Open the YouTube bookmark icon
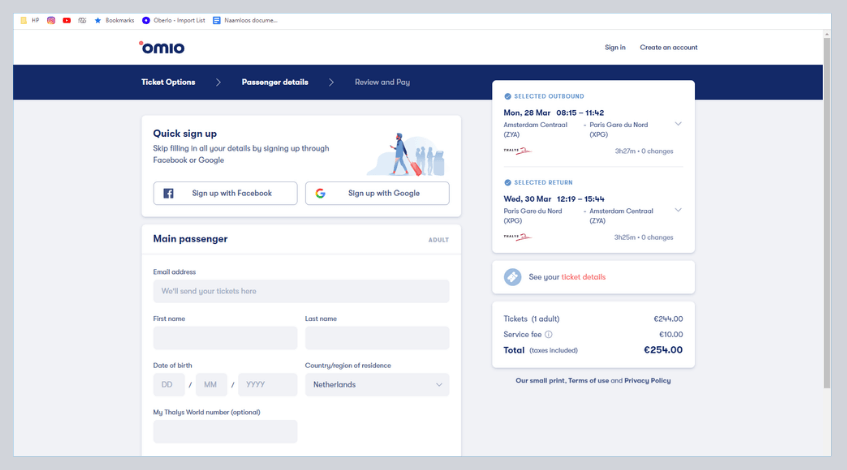This screenshot has width=847, height=470. coord(66,21)
